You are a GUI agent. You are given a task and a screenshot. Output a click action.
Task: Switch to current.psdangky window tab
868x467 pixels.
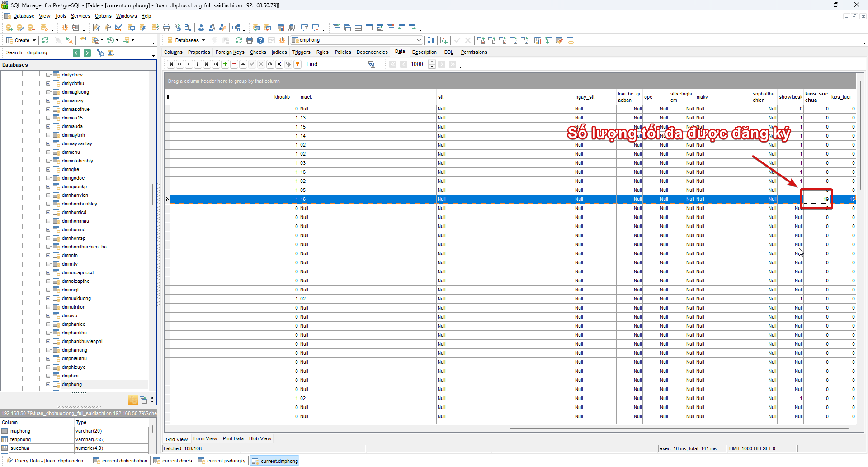(x=222, y=461)
